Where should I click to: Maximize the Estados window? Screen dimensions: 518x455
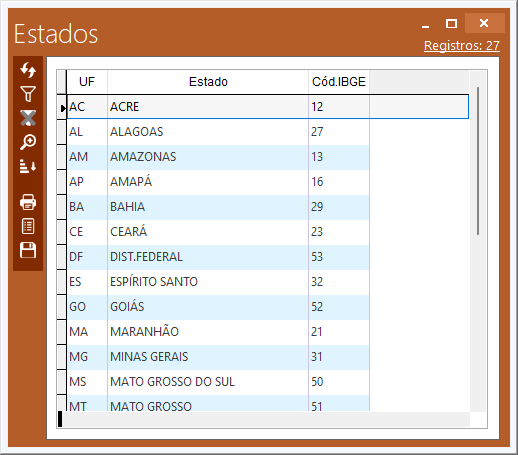tap(451, 23)
